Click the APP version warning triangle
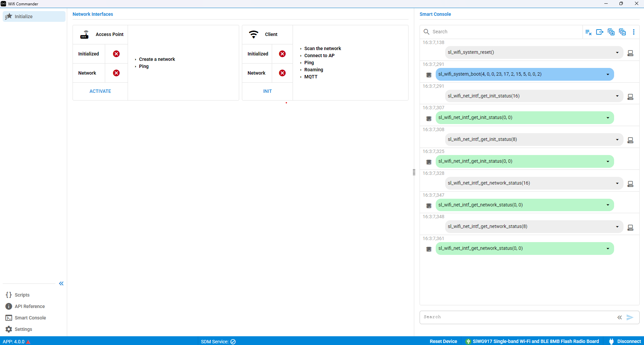This screenshot has width=644, height=345. pos(28,342)
